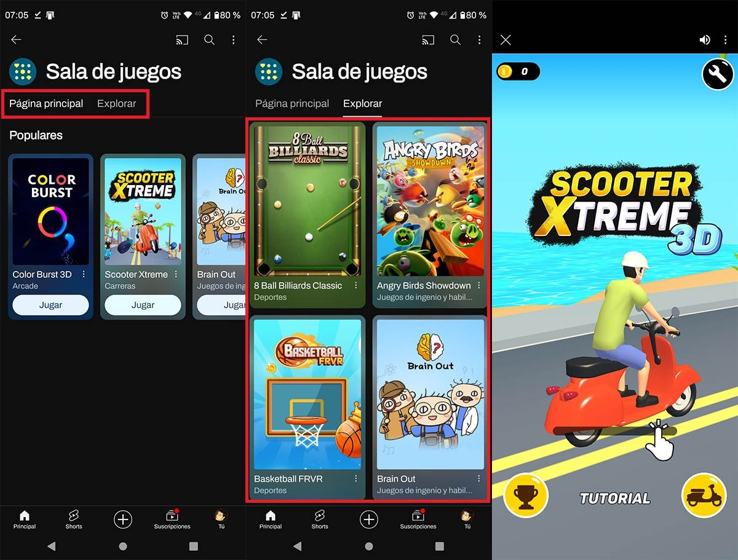Open Scooter Xtreme thumbnail in Populares
The width and height of the screenshot is (738, 560).
pyautogui.click(x=143, y=211)
